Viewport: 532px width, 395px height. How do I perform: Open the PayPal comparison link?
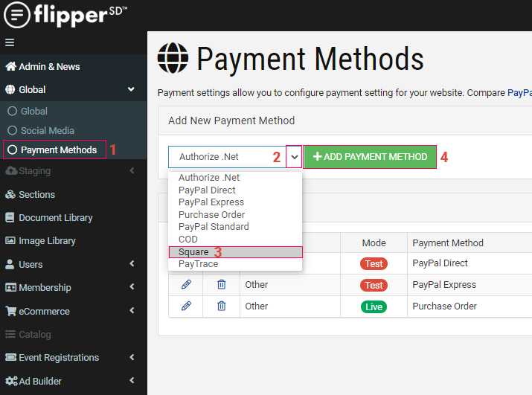[x=519, y=93]
